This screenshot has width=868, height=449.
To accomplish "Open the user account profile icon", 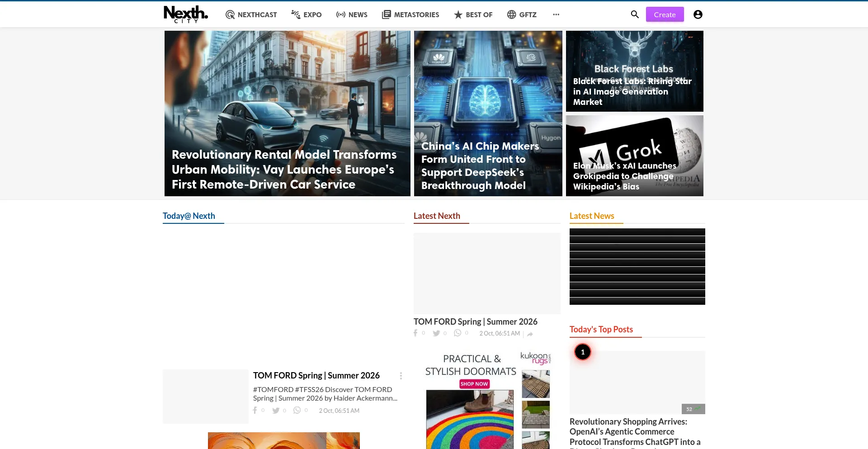I will [x=698, y=14].
